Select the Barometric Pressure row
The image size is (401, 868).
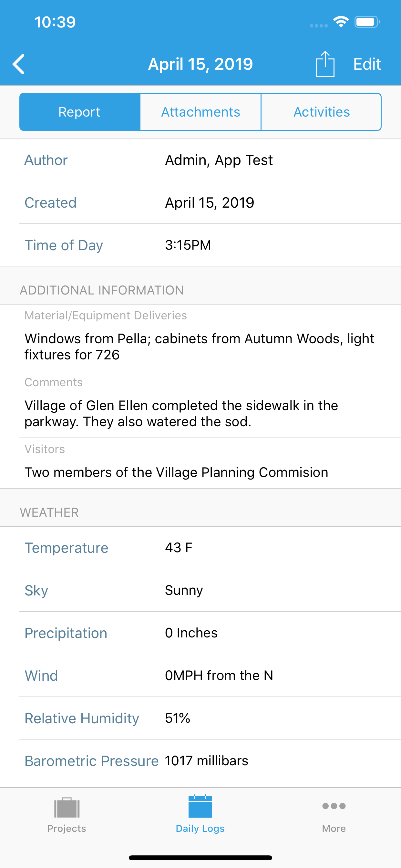(200, 761)
